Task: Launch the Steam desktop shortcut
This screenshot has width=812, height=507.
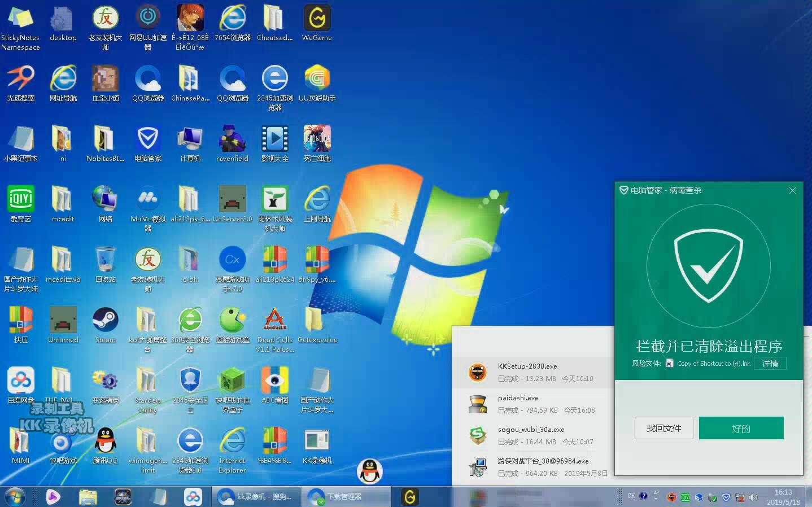Action: click(x=106, y=325)
